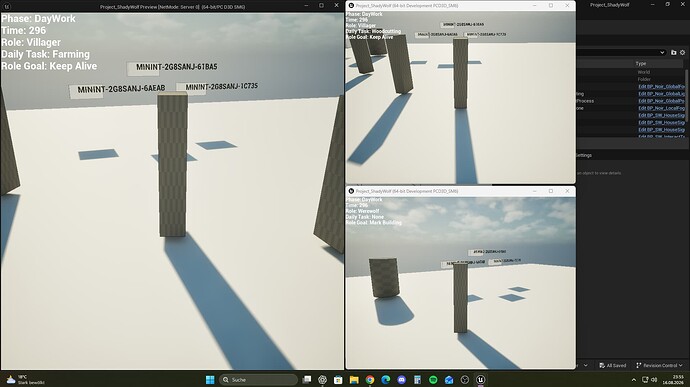The width and height of the screenshot is (690, 387).
Task: Open the weather widget in the taskbar
Action: click(25, 380)
